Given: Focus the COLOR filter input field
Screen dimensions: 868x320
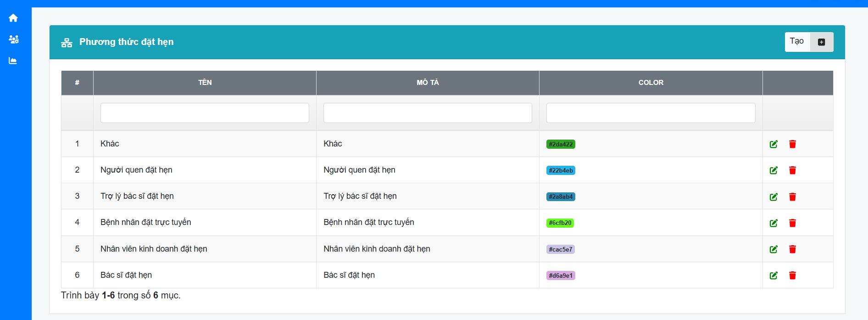Looking at the screenshot, I should pyautogui.click(x=651, y=113).
